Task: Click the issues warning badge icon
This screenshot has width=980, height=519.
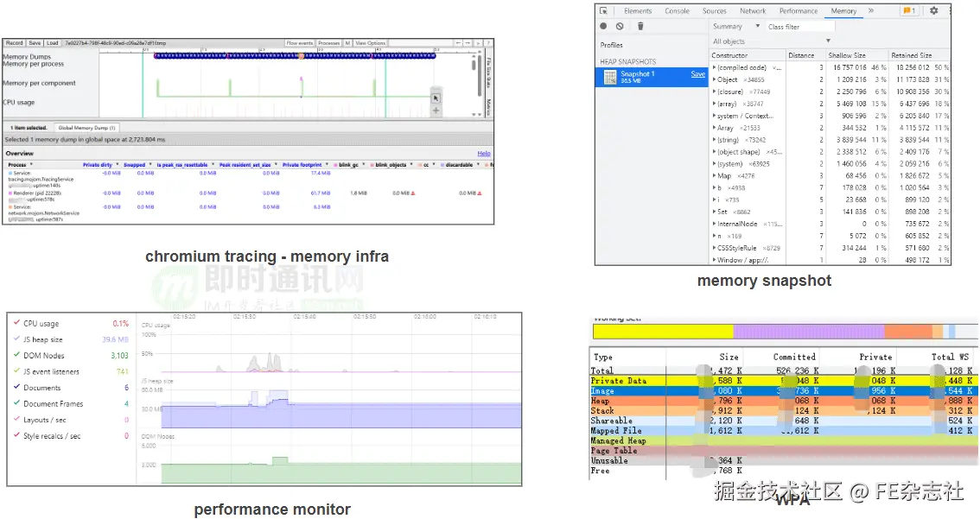Action: pos(909,11)
